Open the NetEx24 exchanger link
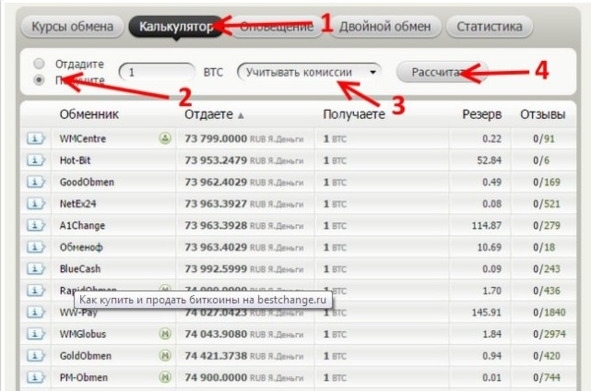Image resolution: width=591 pixels, height=391 pixels. coord(78,204)
